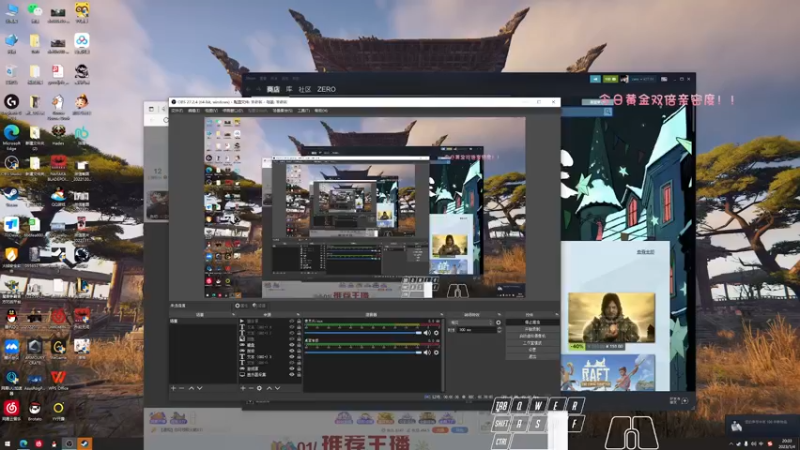Click 工作室模式 button in OBS Controls

532,343
